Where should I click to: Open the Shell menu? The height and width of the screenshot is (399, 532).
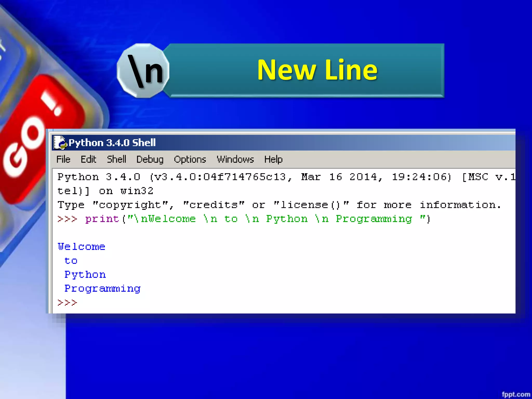pos(116,159)
